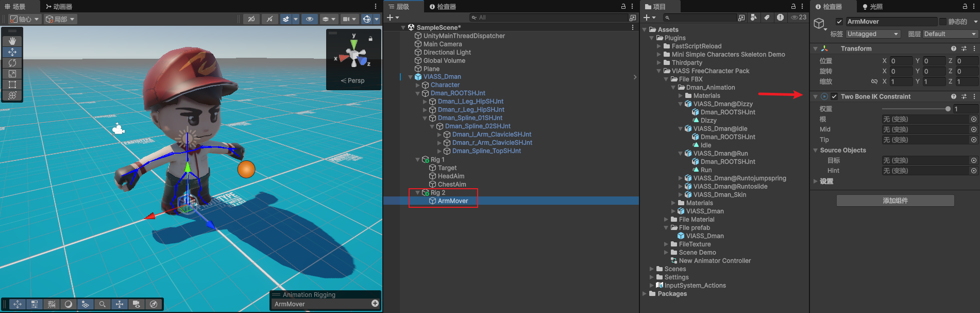Open Two Bone IK Constraint help icon

click(954, 96)
